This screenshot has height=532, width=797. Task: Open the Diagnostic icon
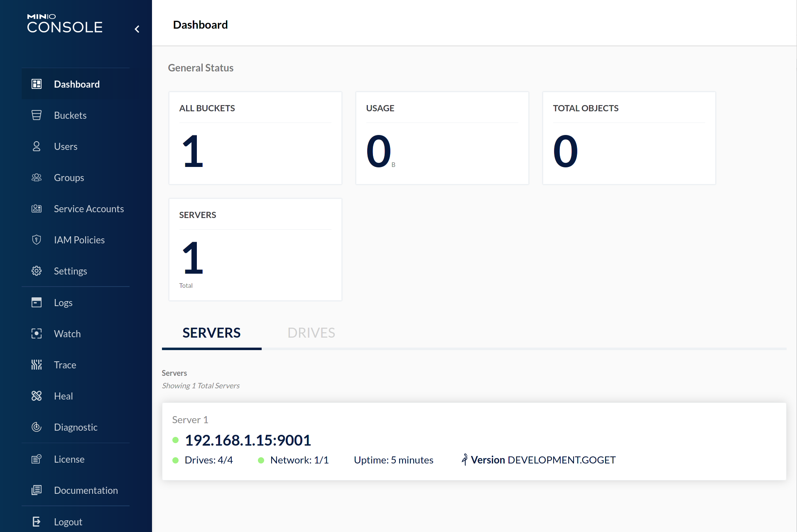tap(37, 427)
